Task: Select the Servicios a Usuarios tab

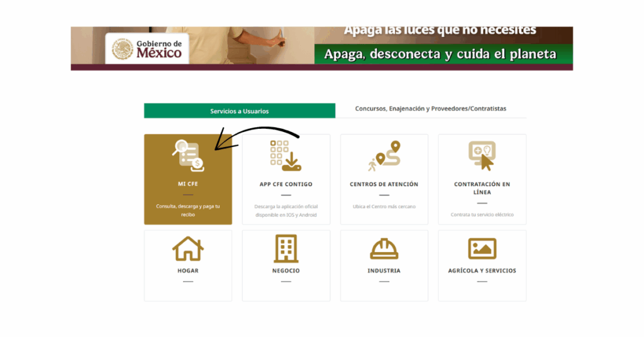Action: click(240, 111)
